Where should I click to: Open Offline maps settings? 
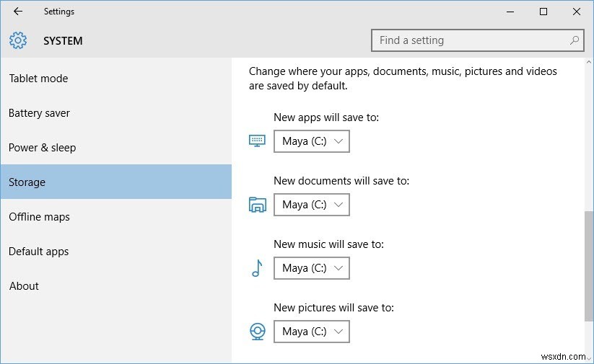pyautogui.click(x=116, y=216)
